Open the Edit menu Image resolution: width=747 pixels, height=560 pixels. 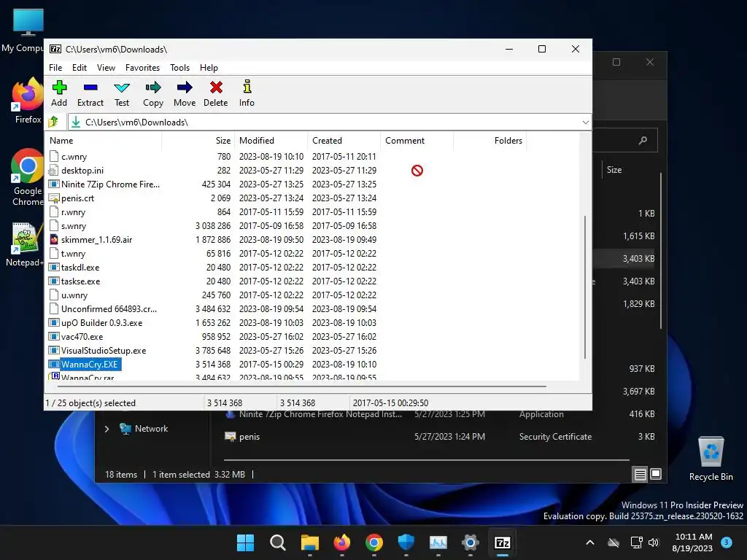click(x=79, y=68)
